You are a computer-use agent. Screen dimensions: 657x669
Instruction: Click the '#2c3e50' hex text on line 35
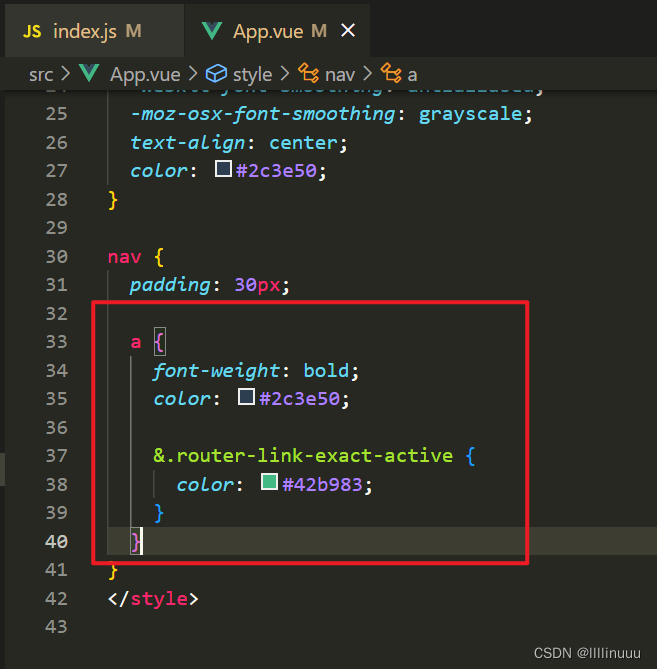[x=299, y=399]
